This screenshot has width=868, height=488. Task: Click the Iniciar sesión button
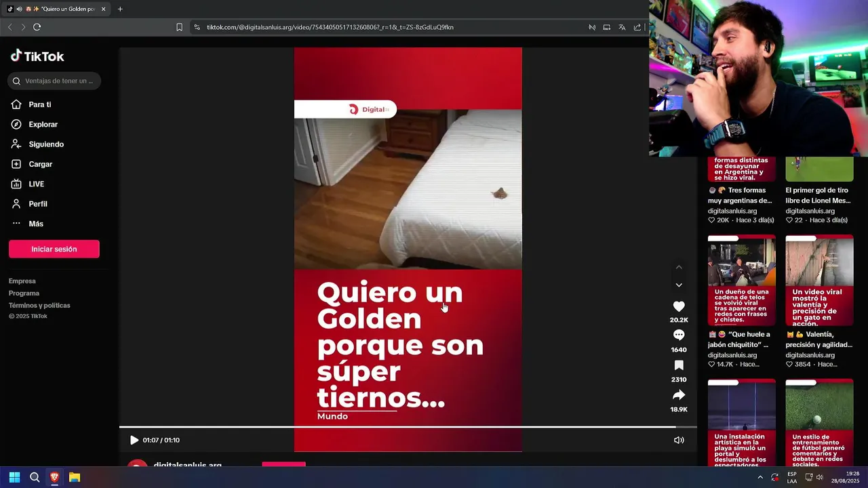54,249
